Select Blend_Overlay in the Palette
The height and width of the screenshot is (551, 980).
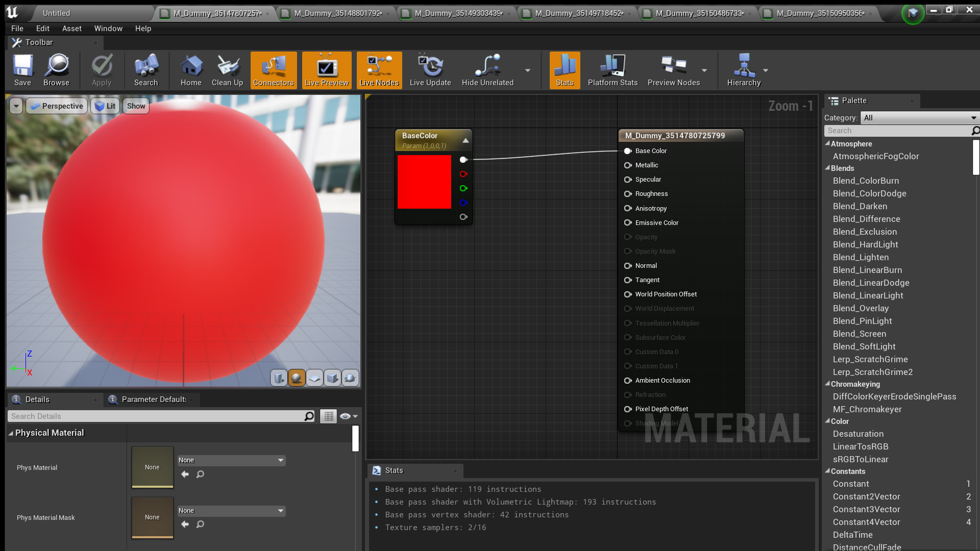tap(860, 308)
